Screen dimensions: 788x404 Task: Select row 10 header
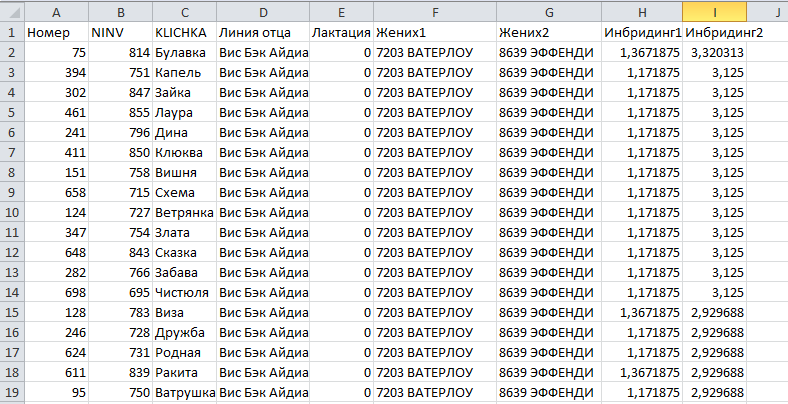[12, 213]
